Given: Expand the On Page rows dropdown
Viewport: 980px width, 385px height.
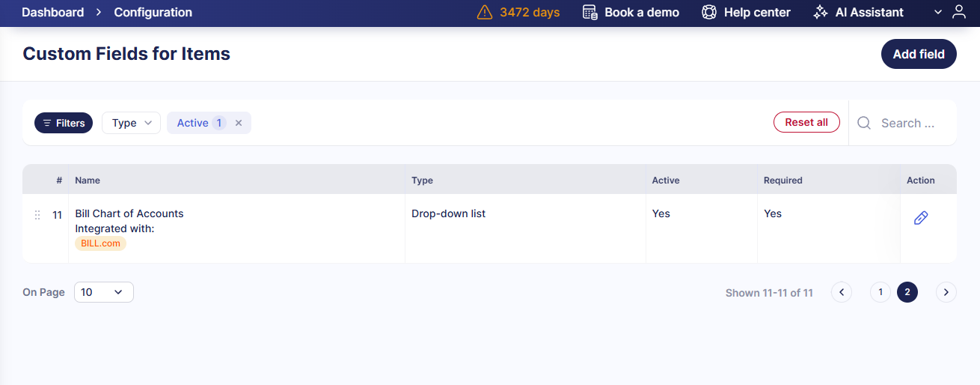Looking at the screenshot, I should point(103,292).
